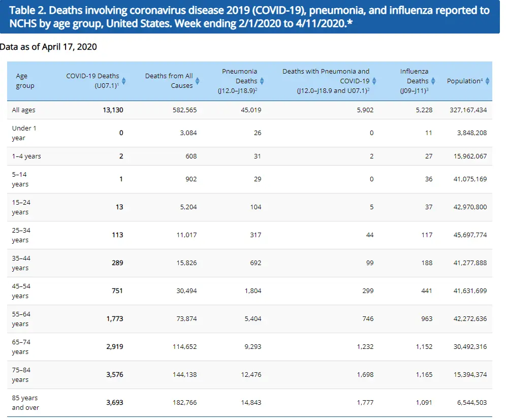Click the Table 2 title banner
The width and height of the screenshot is (506, 420).
coord(250,17)
